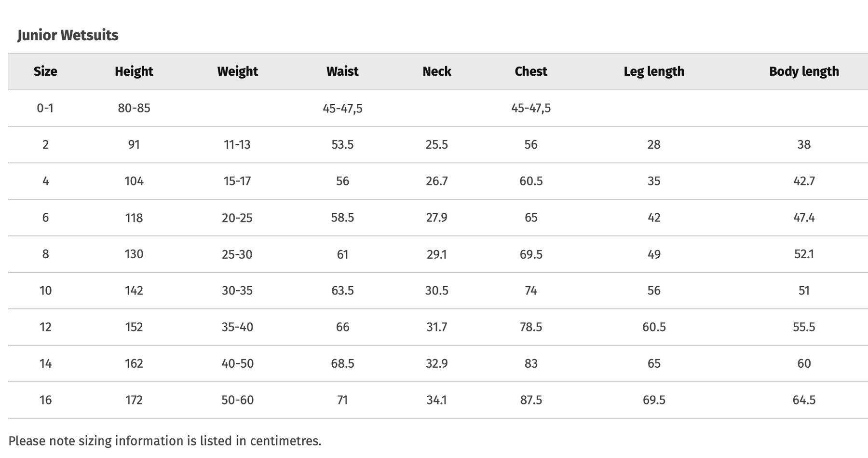Screen dimensions: 868x458
Task: Click the Leg length column header
Action: tap(654, 71)
